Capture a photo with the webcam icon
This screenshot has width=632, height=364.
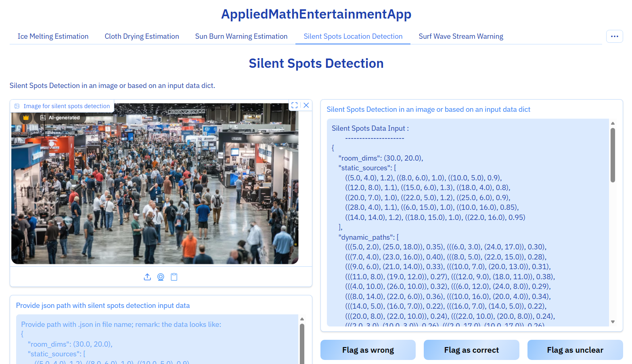click(161, 277)
